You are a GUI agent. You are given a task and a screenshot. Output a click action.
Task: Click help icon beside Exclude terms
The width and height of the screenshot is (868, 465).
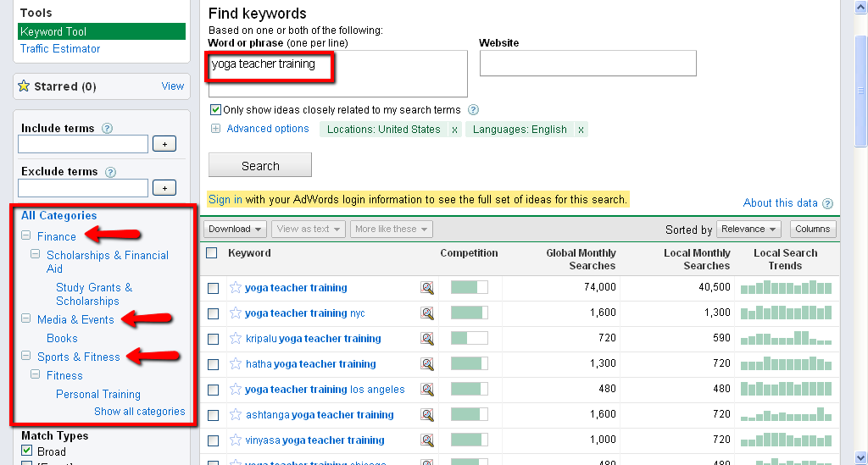pos(110,172)
